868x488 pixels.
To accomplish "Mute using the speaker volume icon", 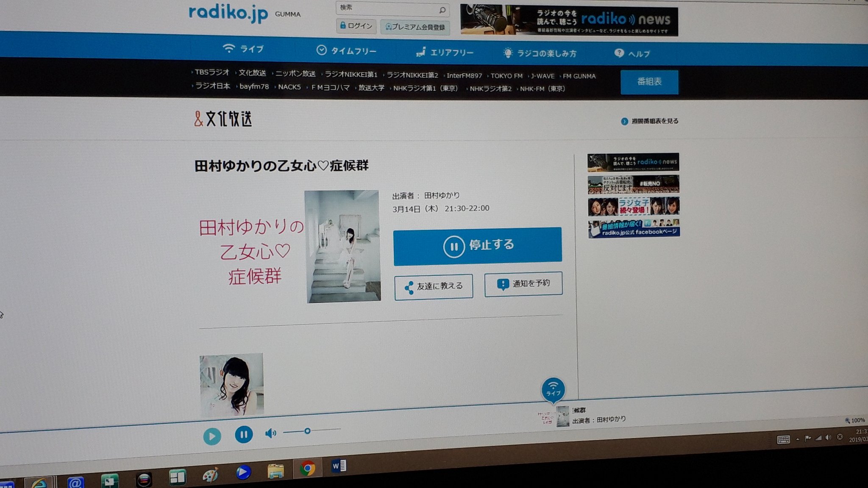I will (270, 433).
